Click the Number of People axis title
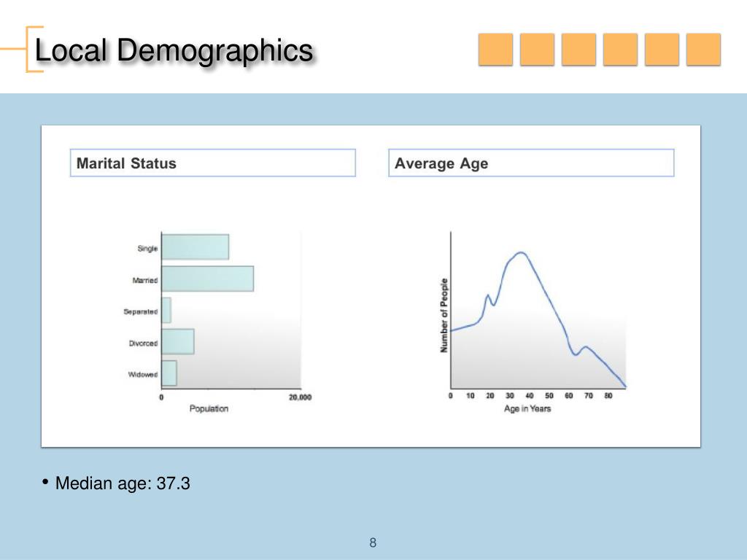Screen dimensions: 747x560 pos(444,315)
